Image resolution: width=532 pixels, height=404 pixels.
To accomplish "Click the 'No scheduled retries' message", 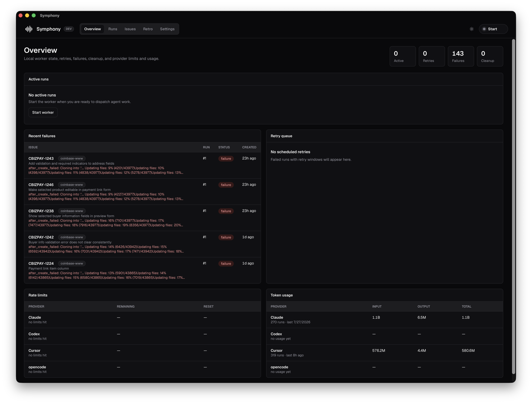I will (x=290, y=152).
